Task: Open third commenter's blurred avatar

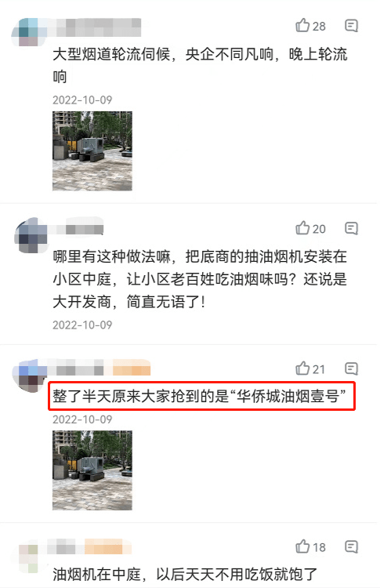Action: click(x=29, y=375)
